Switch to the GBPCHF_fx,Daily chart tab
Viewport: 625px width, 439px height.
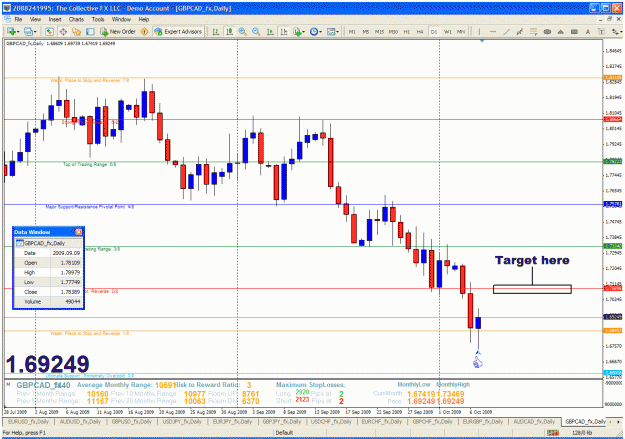tap(433, 421)
